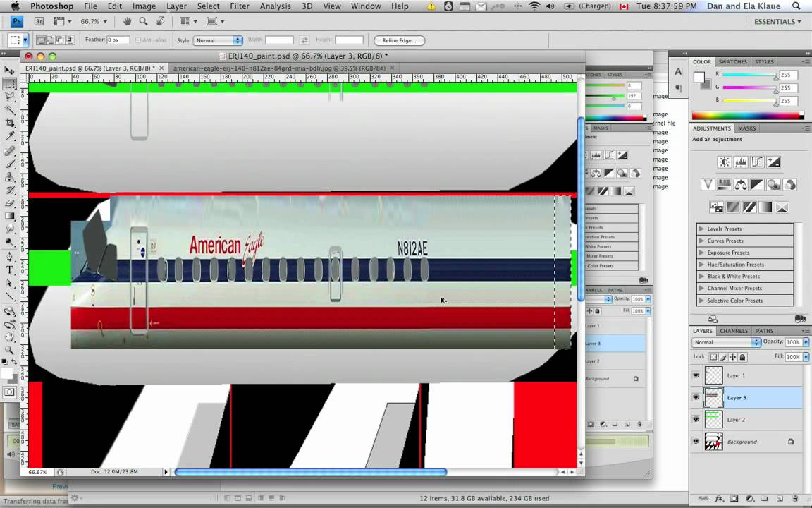Click the R color slider
The height and width of the screenshot is (508, 812).
[750, 75]
